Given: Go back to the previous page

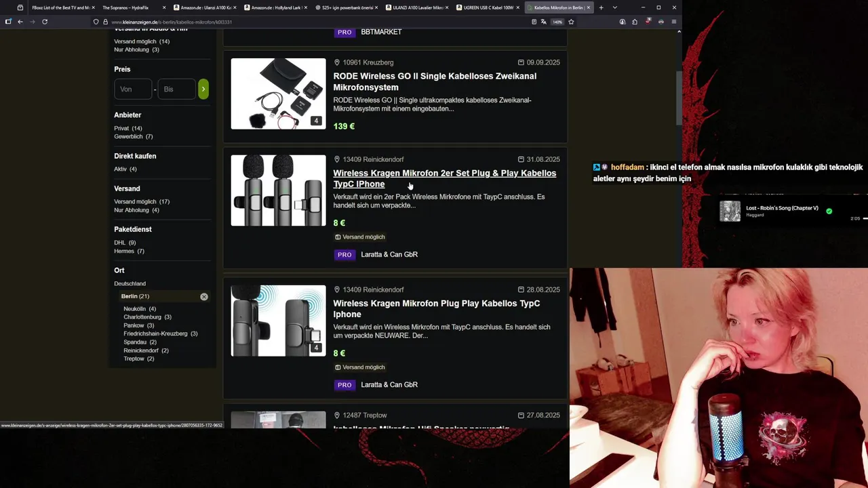Looking at the screenshot, I should coord(20,22).
